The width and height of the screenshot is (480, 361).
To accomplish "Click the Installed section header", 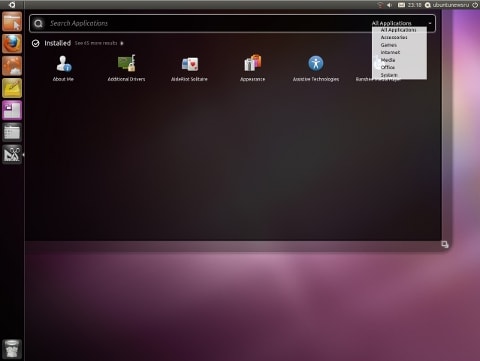I will tap(57, 43).
